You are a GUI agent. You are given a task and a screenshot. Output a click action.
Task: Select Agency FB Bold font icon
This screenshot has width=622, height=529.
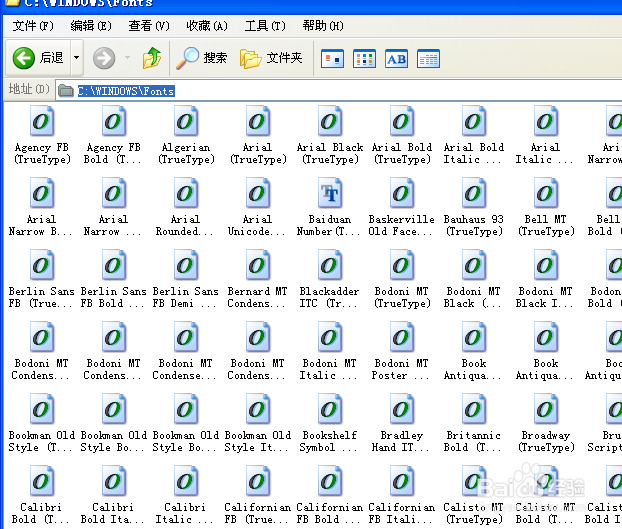pyautogui.click(x=114, y=121)
